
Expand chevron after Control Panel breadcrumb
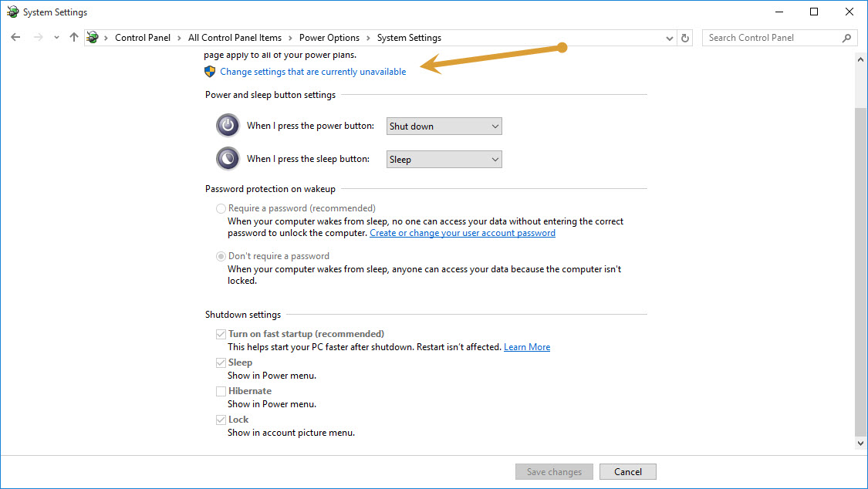(x=179, y=38)
